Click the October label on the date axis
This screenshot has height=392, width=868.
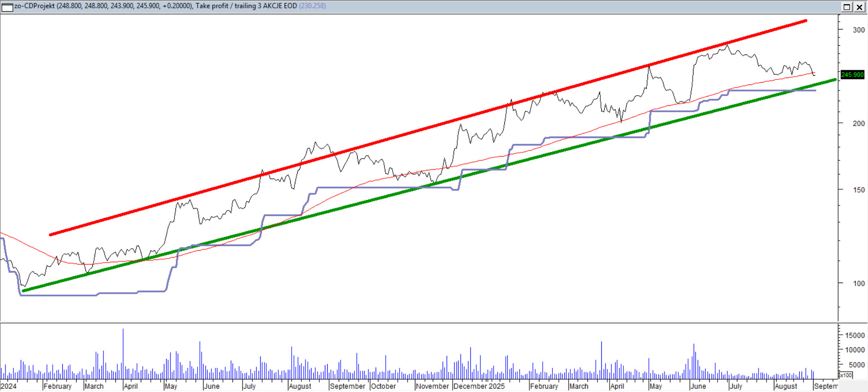(x=383, y=386)
